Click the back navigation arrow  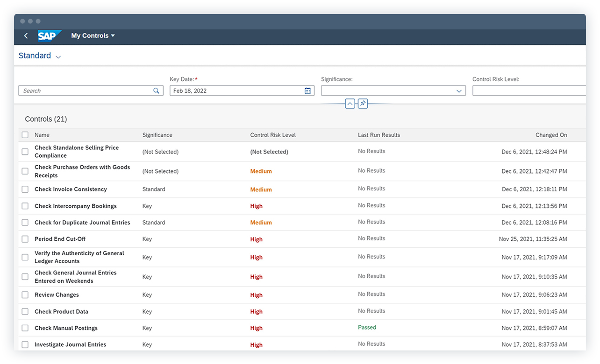click(x=26, y=35)
